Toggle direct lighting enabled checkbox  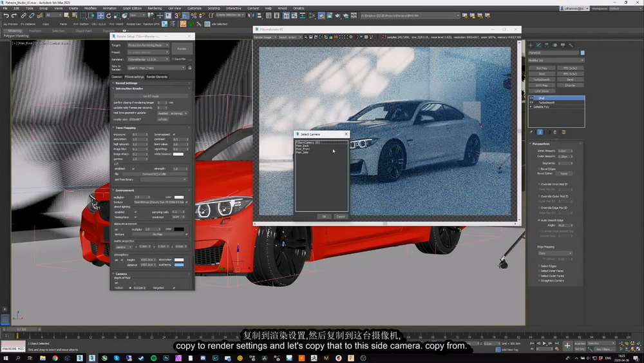click(135, 211)
